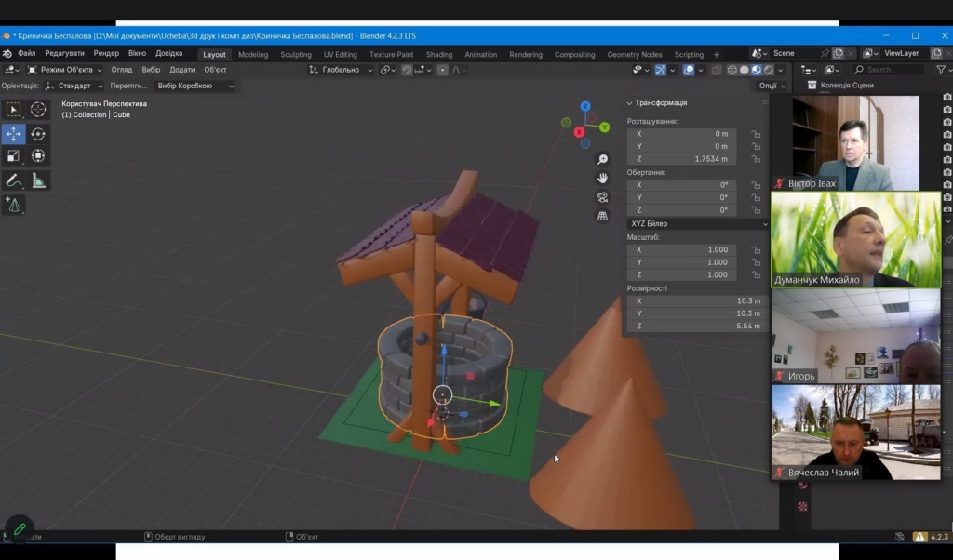Image resolution: width=953 pixels, height=560 pixels.
Task: Select the Rotate tool in toolbar
Action: 38,134
